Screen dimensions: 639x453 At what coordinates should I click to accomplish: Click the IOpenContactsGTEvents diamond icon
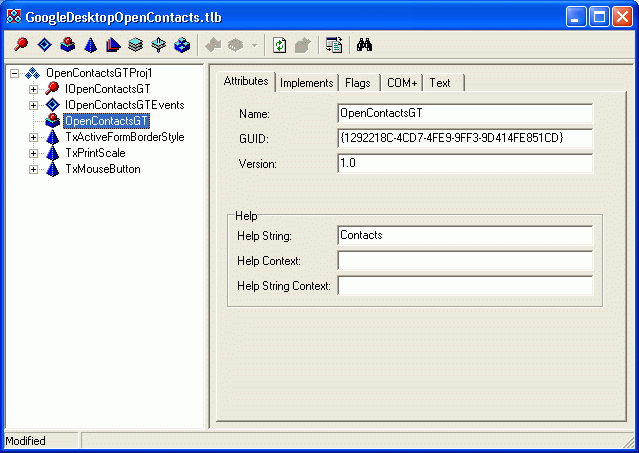52,105
